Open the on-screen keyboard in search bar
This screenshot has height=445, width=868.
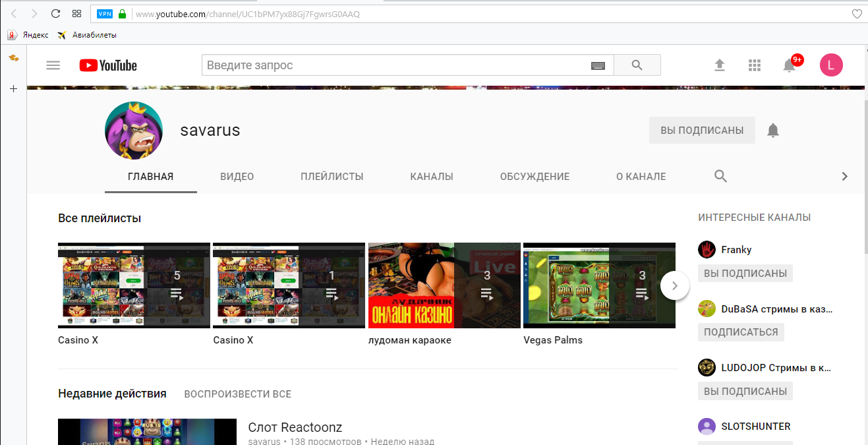[x=597, y=65]
